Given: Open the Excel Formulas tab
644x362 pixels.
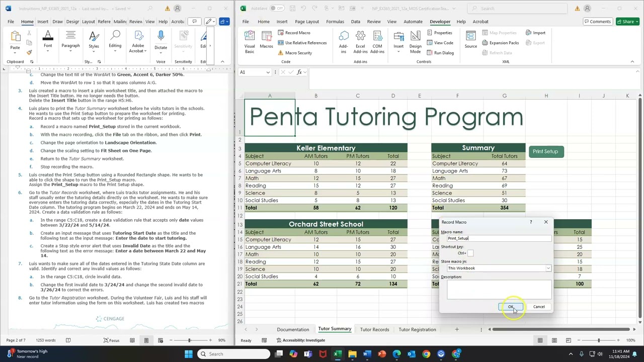Looking at the screenshot, I should pyautogui.click(x=335, y=22).
